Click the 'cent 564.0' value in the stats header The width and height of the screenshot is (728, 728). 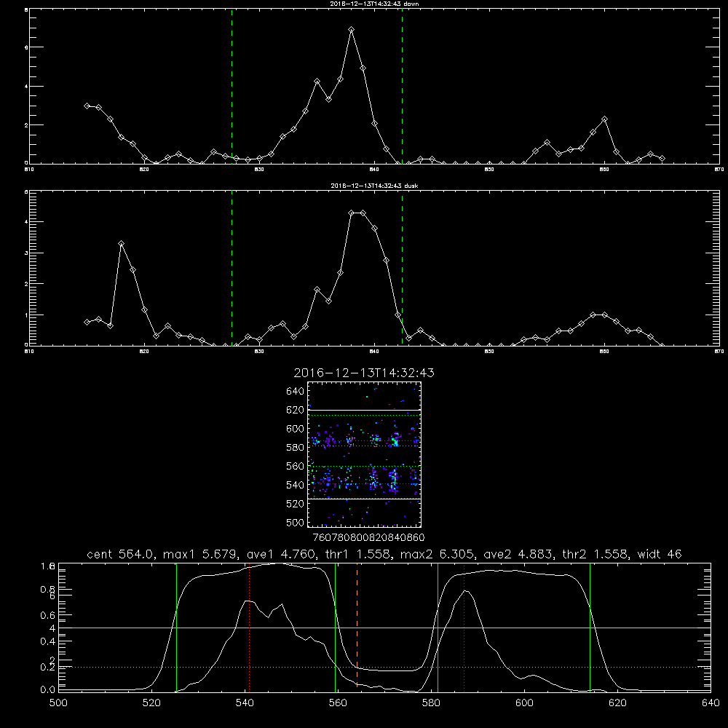120,554
